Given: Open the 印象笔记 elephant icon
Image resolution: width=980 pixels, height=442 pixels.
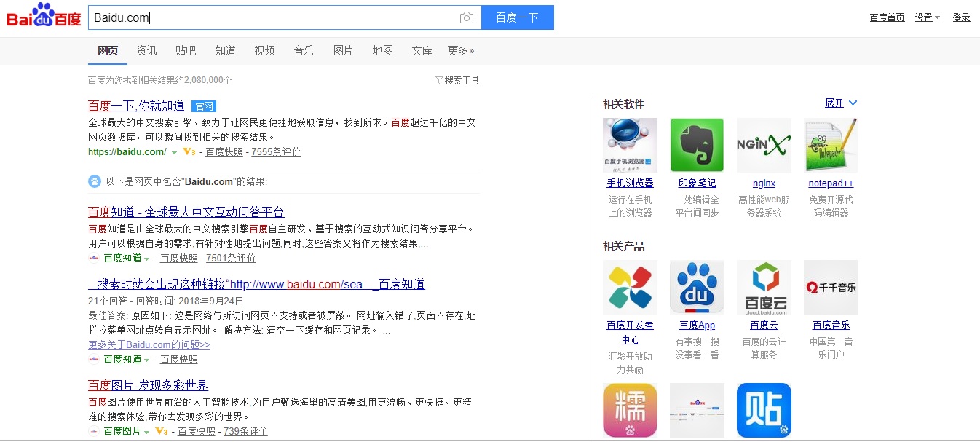Looking at the screenshot, I should [x=697, y=145].
